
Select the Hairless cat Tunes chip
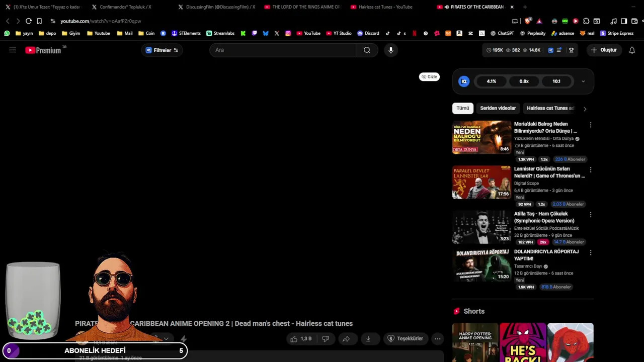(550, 108)
